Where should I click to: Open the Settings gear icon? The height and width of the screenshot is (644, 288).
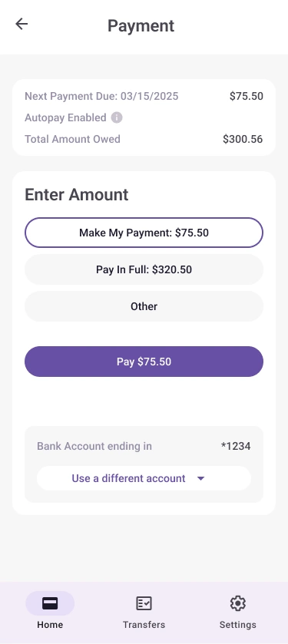click(238, 603)
